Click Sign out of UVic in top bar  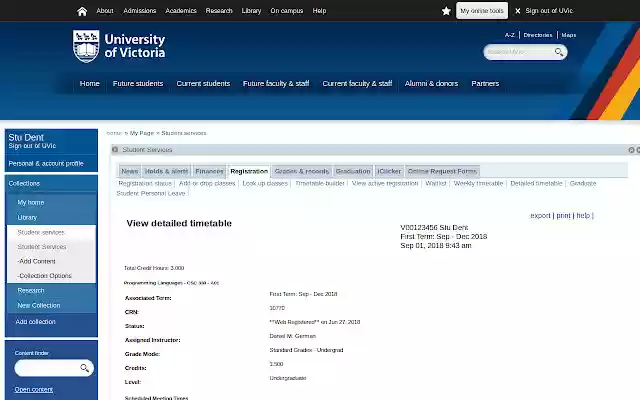point(549,11)
